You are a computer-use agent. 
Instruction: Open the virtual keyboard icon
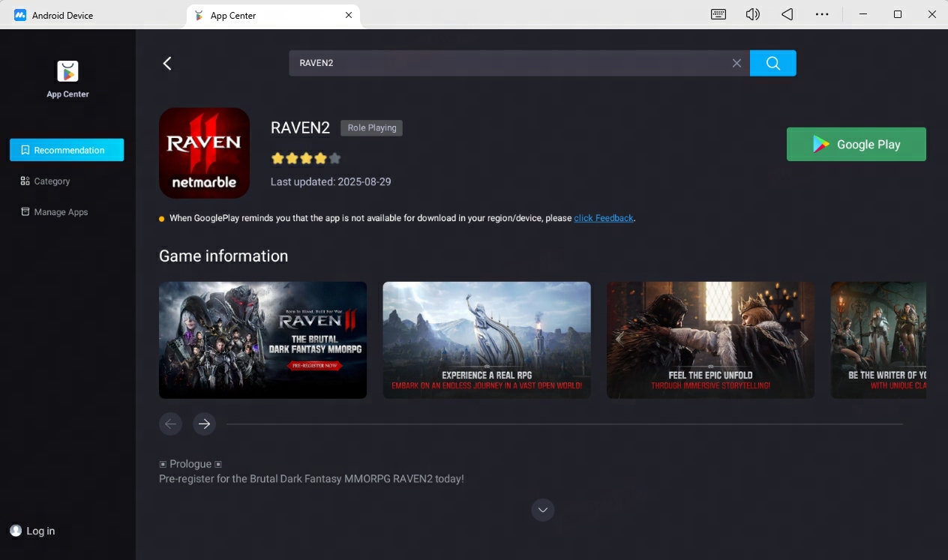[x=718, y=14]
